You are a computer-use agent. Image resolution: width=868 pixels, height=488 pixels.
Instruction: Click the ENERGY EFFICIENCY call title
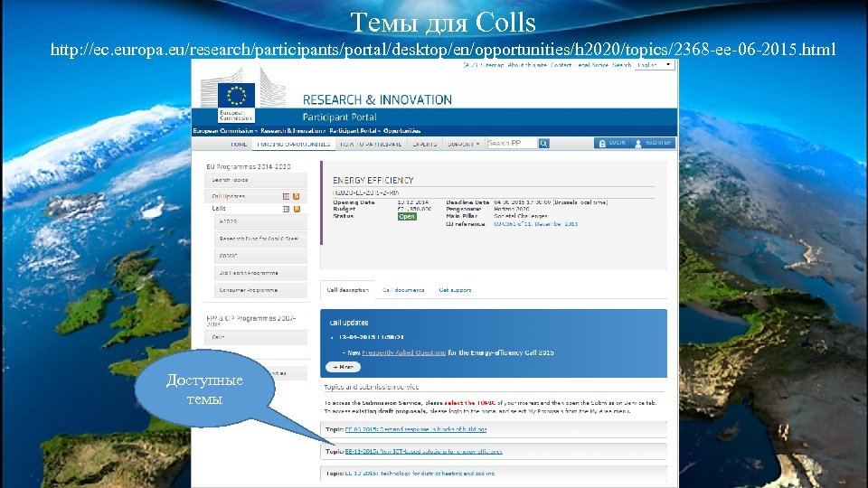373,181
